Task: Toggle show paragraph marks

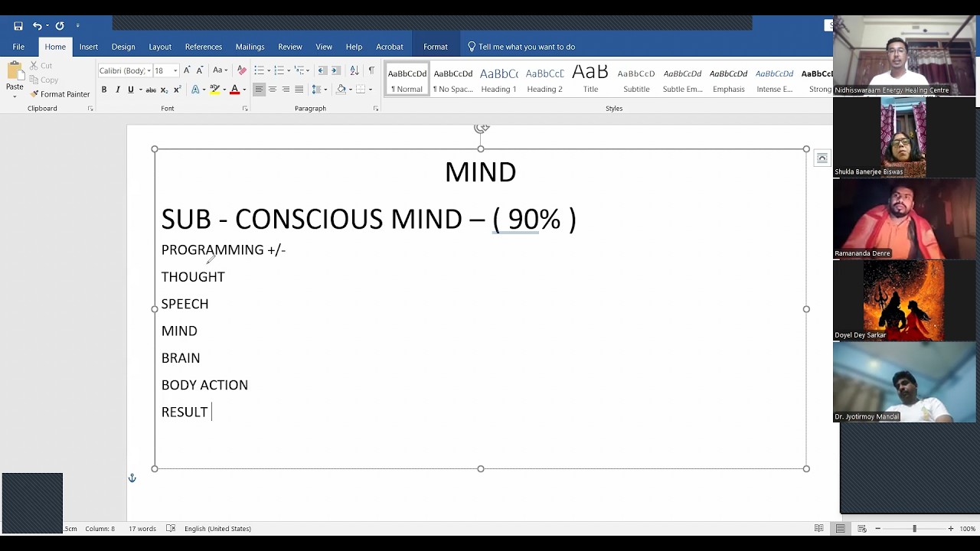Action: pyautogui.click(x=371, y=70)
